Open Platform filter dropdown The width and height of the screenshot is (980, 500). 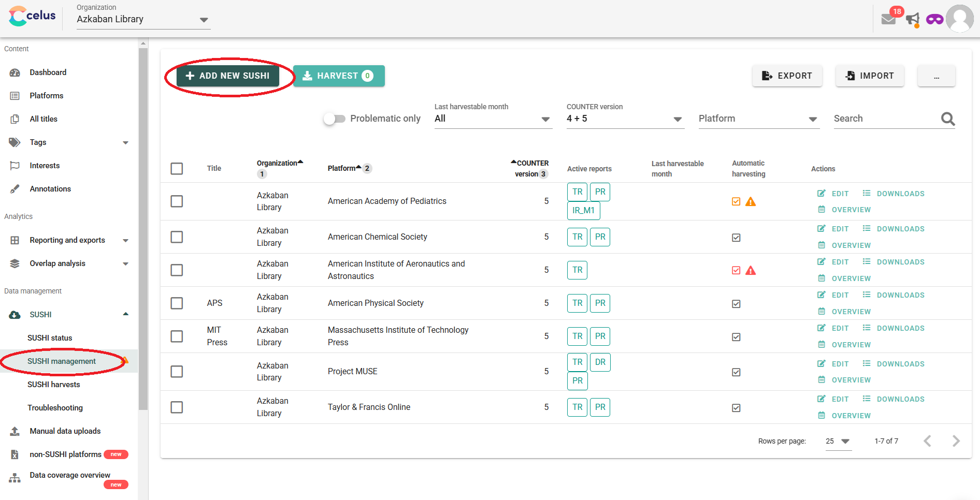(x=759, y=119)
